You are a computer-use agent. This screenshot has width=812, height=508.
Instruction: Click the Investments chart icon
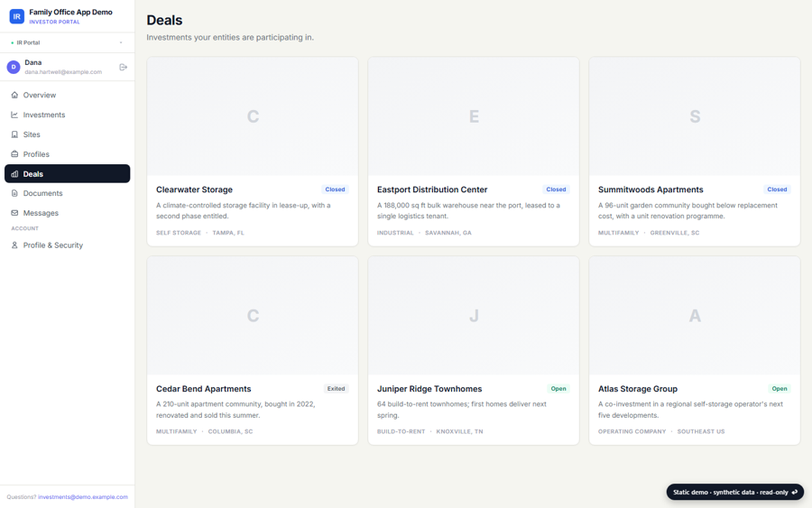(14, 115)
